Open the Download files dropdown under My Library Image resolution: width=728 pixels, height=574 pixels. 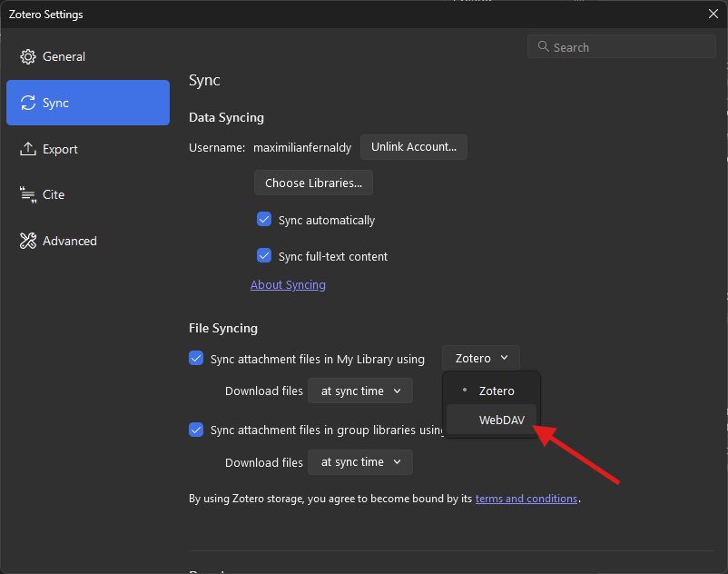(359, 390)
